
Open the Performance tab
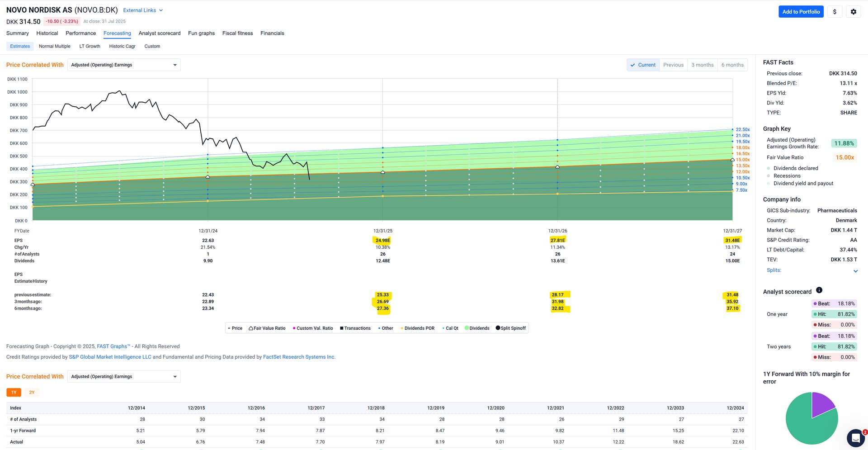80,33
